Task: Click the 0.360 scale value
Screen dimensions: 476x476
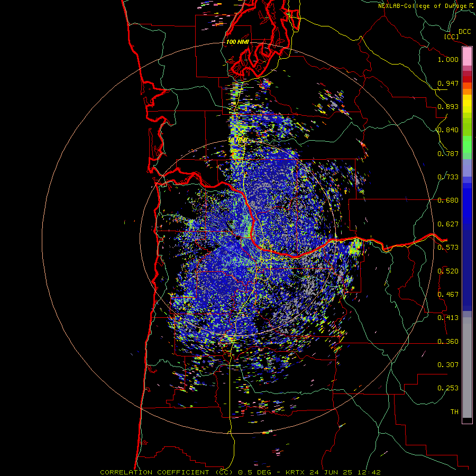Action: [448, 342]
